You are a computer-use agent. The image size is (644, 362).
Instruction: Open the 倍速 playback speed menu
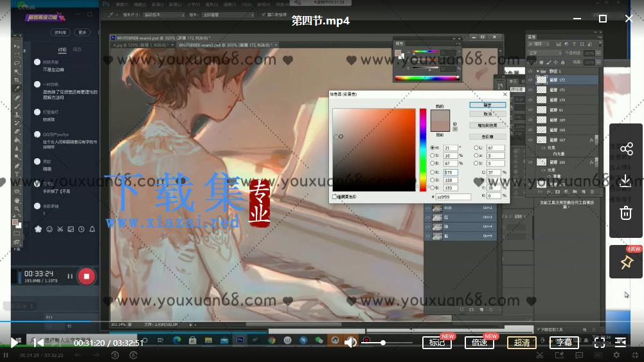coord(479,343)
